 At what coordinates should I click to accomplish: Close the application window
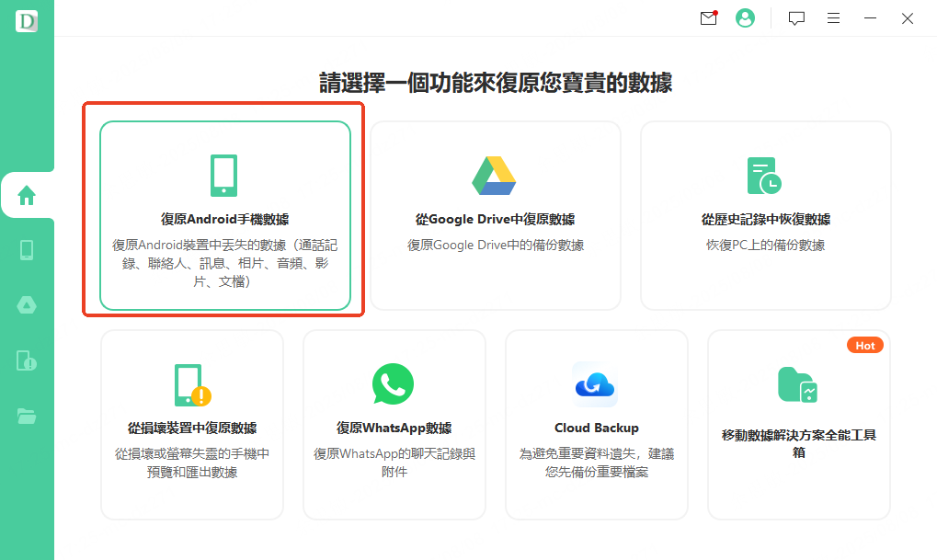(x=908, y=18)
